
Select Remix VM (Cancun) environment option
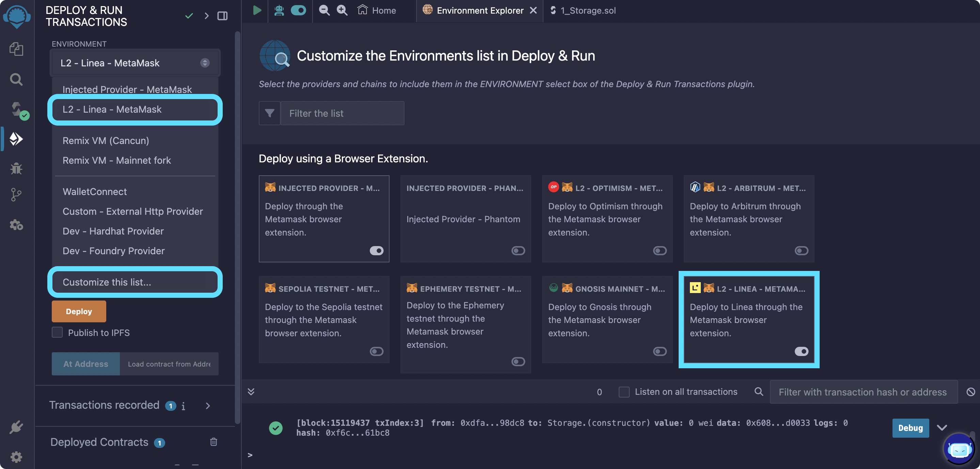(x=106, y=140)
